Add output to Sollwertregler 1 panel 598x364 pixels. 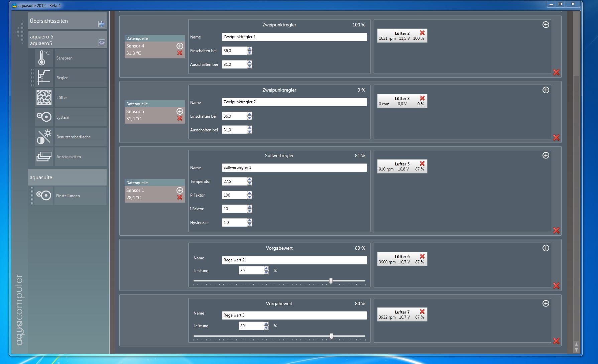(546, 155)
